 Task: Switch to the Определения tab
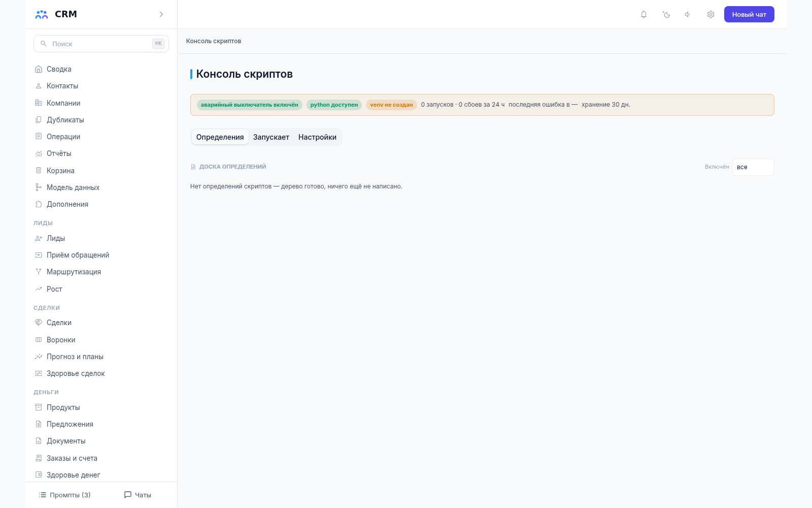(220, 137)
